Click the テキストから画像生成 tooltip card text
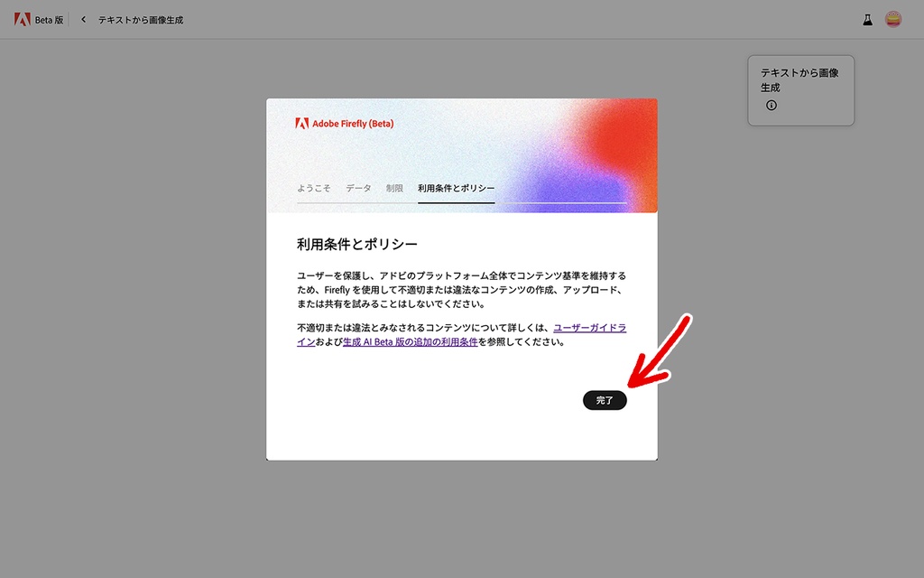The image size is (924, 578). click(799, 80)
